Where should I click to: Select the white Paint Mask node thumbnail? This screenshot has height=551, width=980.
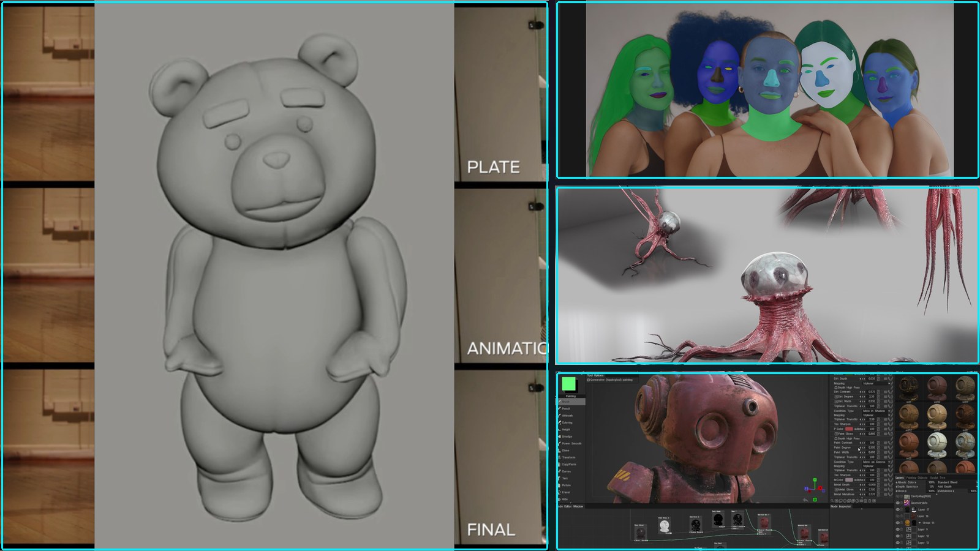click(x=665, y=525)
